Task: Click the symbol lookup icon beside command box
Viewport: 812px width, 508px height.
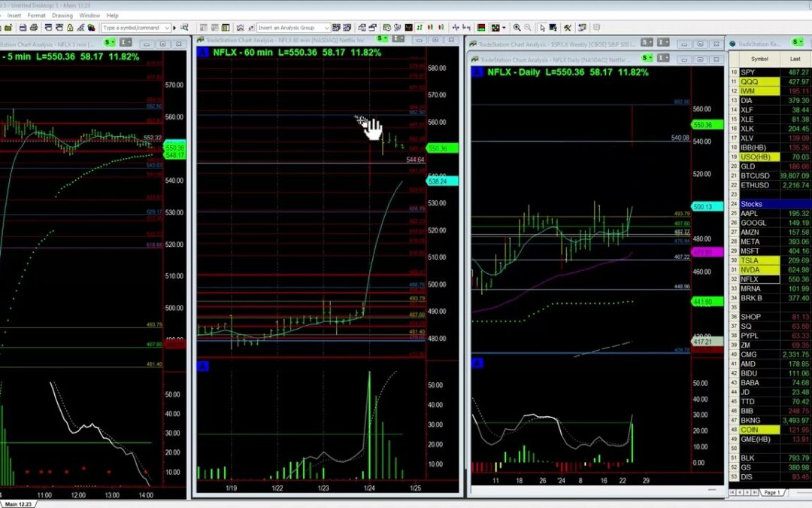Action: [x=184, y=28]
